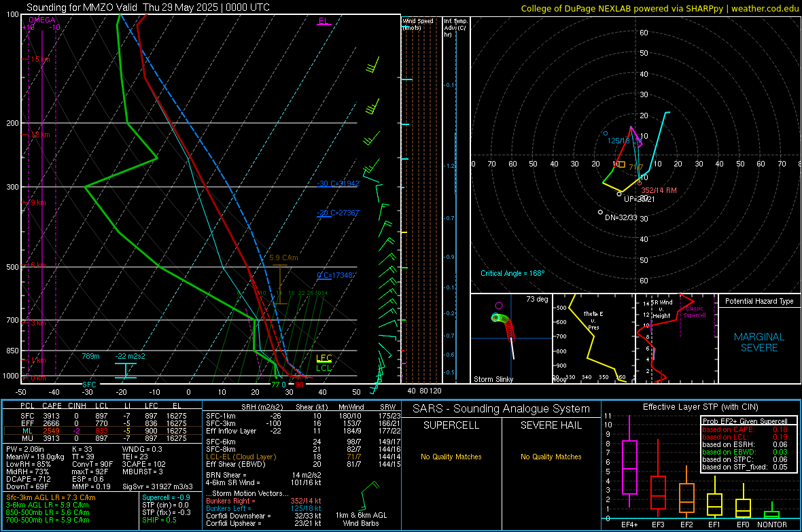Click 'No Quality Matches' under SUPERCELL
The height and width of the screenshot is (532, 802).
451,457
